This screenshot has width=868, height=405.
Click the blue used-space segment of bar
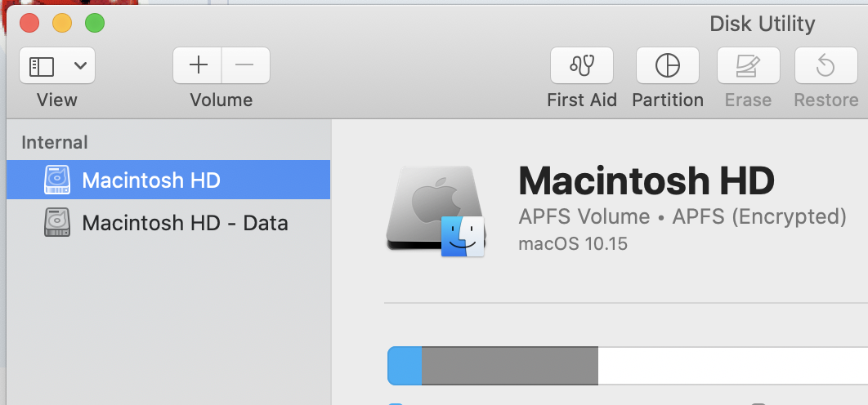point(405,366)
